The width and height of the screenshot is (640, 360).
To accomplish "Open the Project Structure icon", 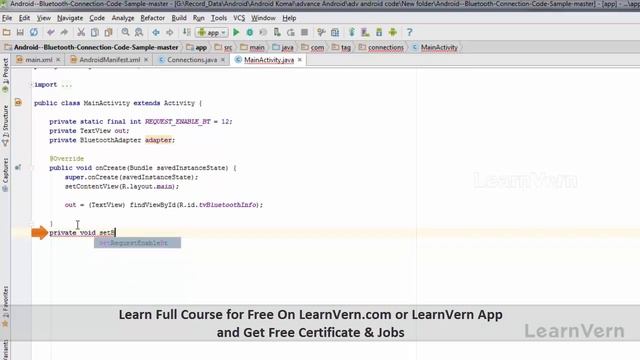I will [x=335, y=32].
